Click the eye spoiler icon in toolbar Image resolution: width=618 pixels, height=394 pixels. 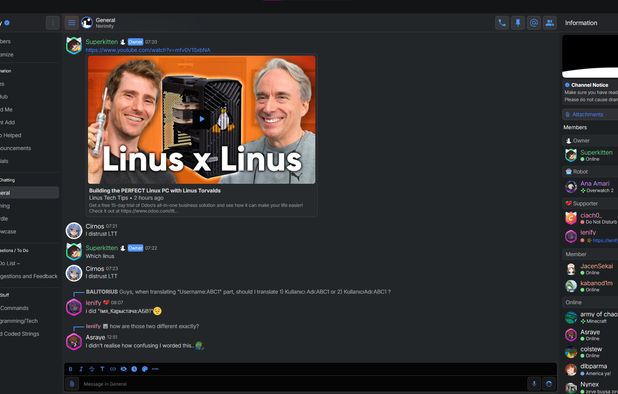[x=124, y=369]
